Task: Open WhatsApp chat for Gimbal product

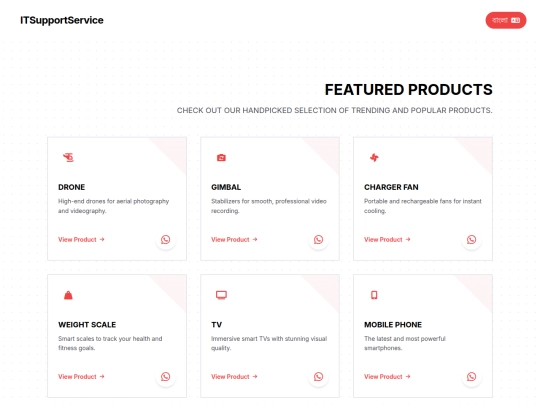Action: click(319, 239)
